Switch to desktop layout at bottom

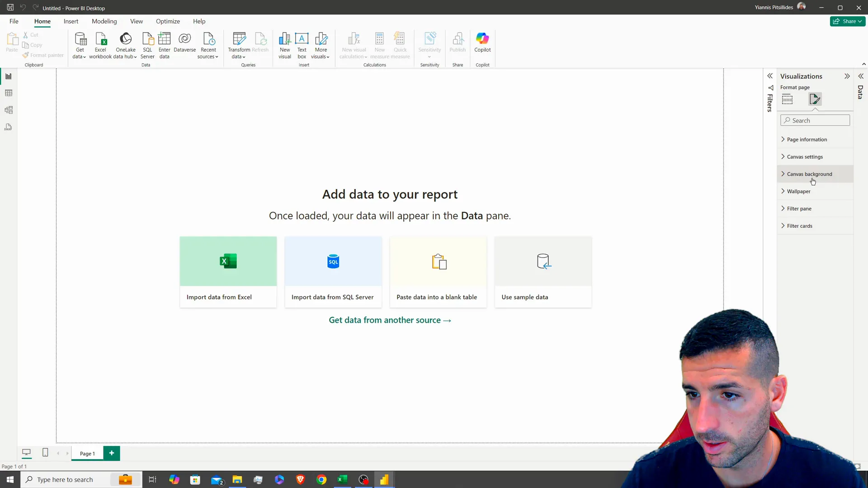click(x=27, y=453)
